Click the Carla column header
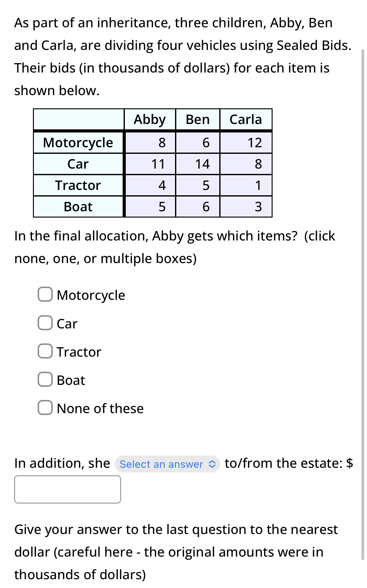This screenshot has height=588, width=367. point(246,120)
